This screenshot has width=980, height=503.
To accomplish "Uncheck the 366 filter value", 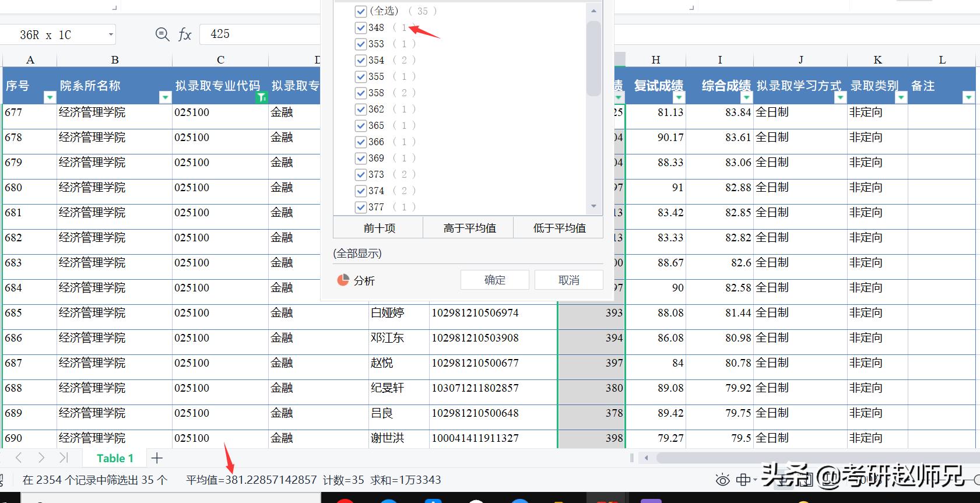I will pos(361,142).
